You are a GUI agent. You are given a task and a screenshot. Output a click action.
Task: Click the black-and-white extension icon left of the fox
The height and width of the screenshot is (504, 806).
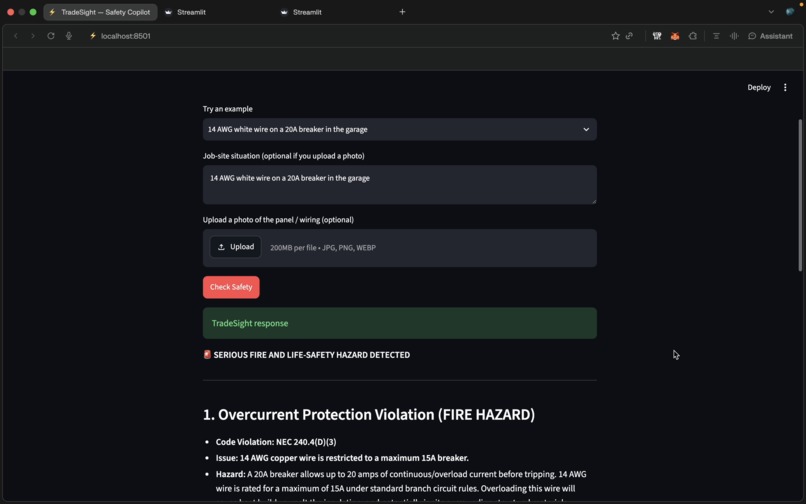point(657,36)
